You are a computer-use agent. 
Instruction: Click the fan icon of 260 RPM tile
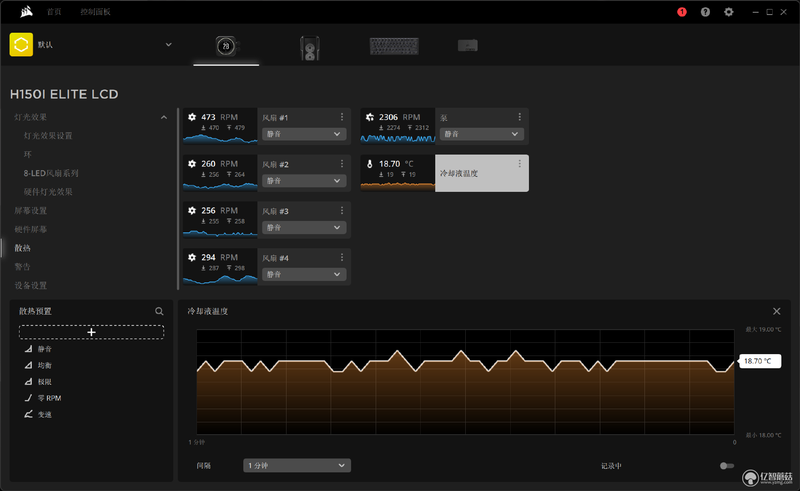pyautogui.click(x=192, y=164)
